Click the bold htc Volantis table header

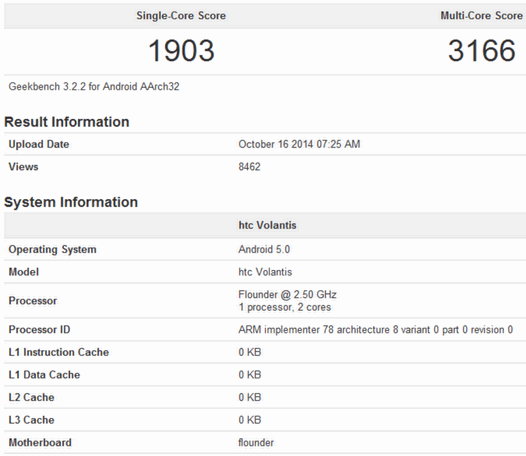267,225
